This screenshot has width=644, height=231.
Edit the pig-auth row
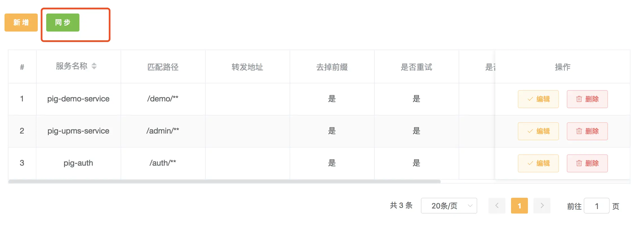click(538, 163)
